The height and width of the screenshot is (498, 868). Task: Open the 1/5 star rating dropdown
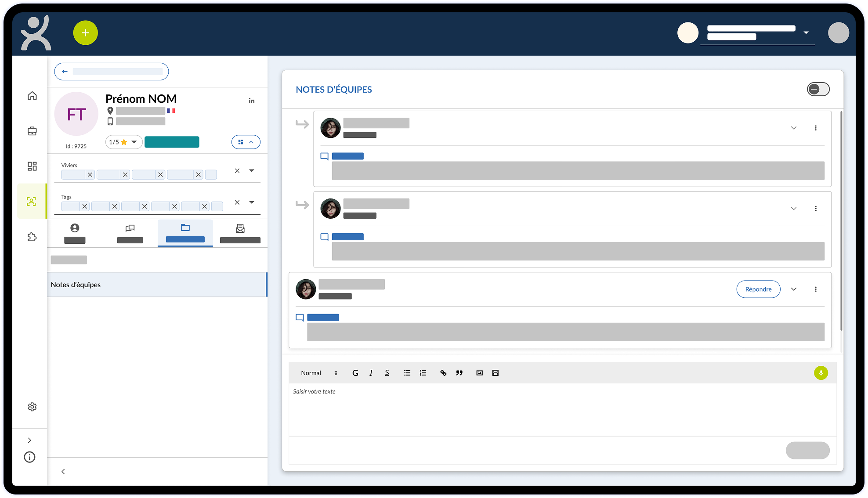click(123, 142)
